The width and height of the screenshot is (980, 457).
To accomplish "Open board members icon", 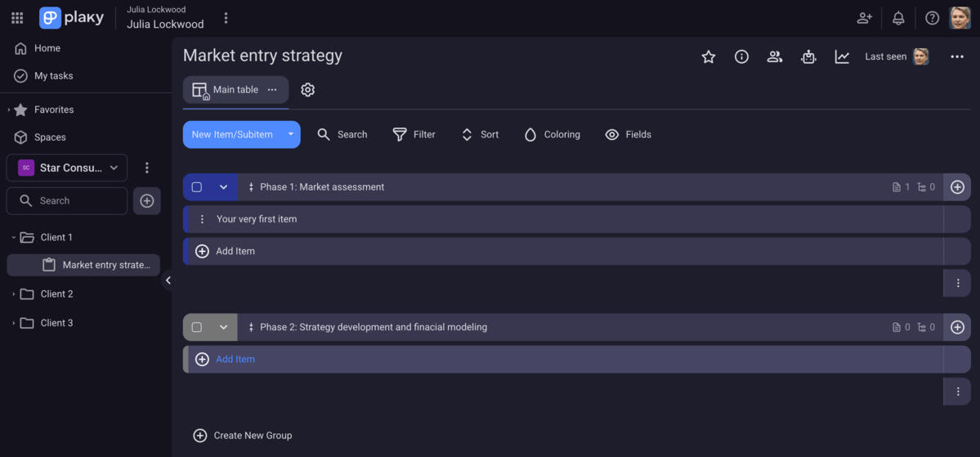I will tap(774, 56).
